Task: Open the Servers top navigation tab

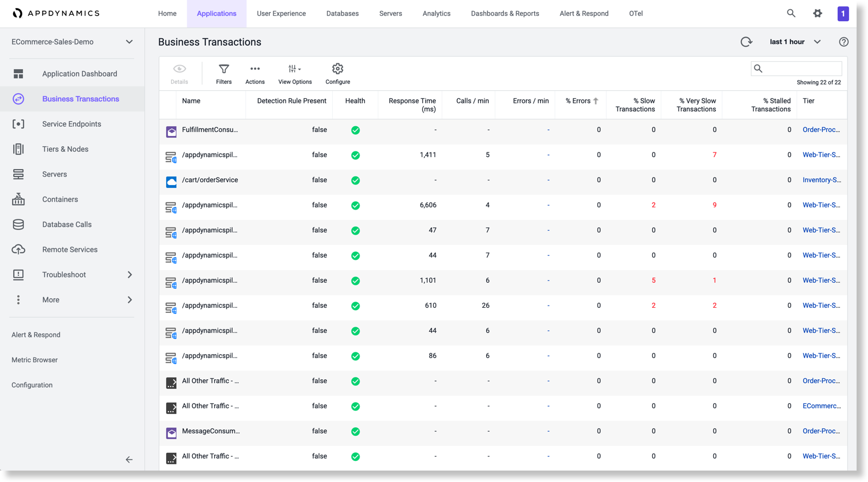Action: click(390, 13)
